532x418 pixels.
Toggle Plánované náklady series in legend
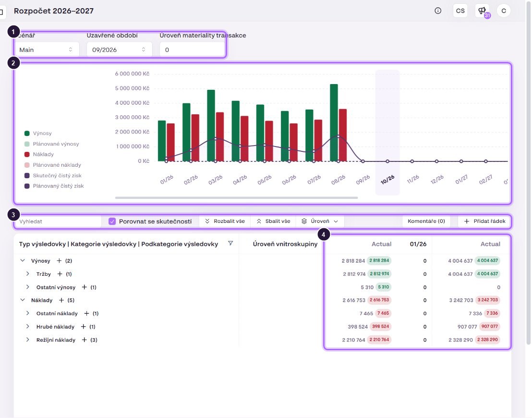tap(53, 165)
